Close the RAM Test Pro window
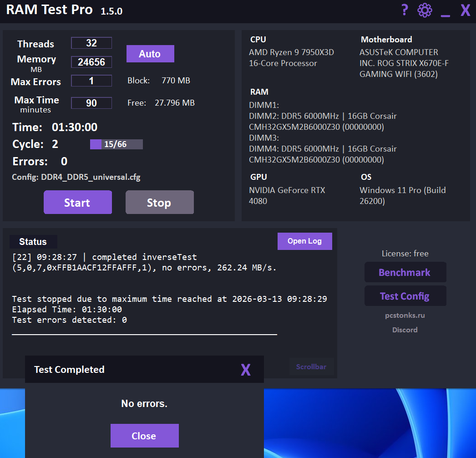 click(466, 10)
